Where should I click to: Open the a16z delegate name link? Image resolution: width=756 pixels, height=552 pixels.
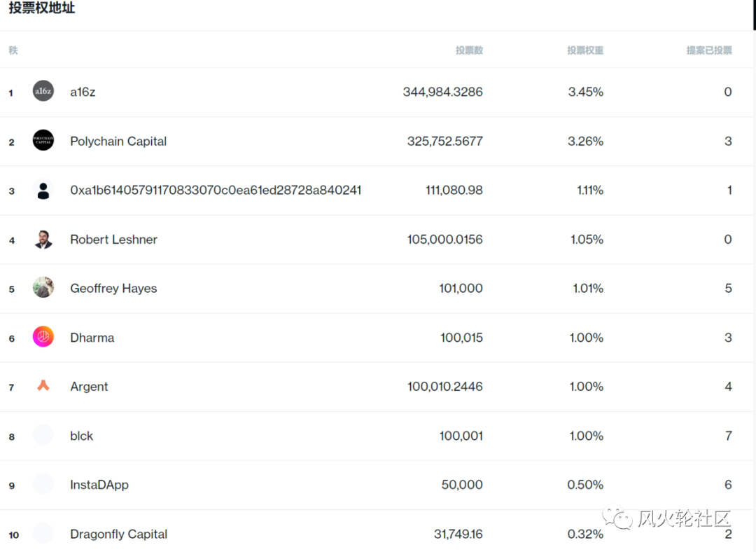pyautogui.click(x=83, y=92)
